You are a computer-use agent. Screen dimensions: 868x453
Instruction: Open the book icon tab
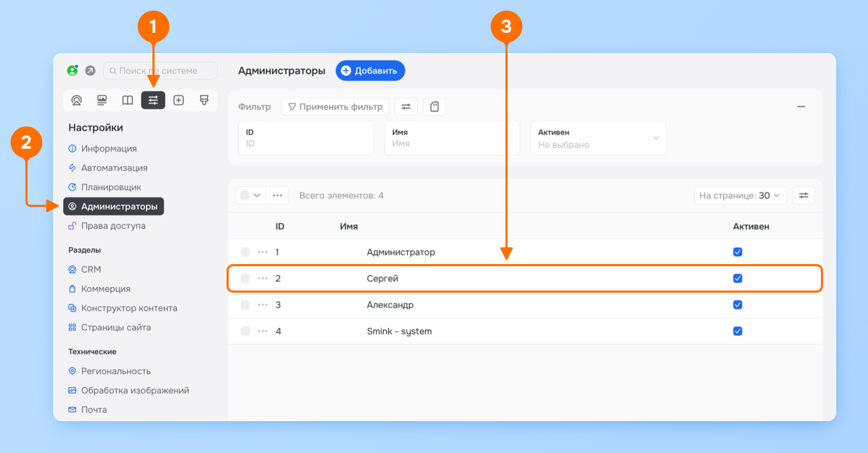pos(128,100)
